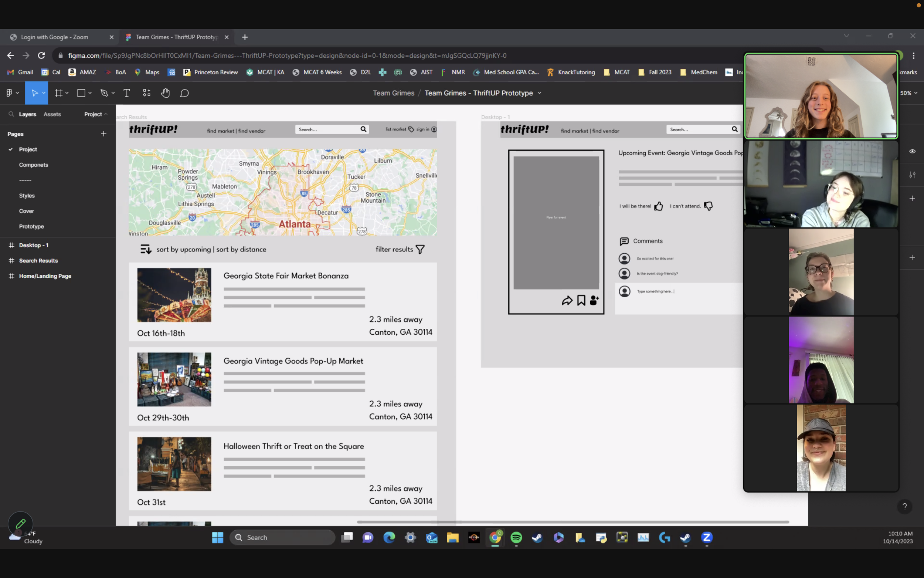Switch to Login with Google Zoom tab
This screenshot has height=578, width=924.
point(55,37)
